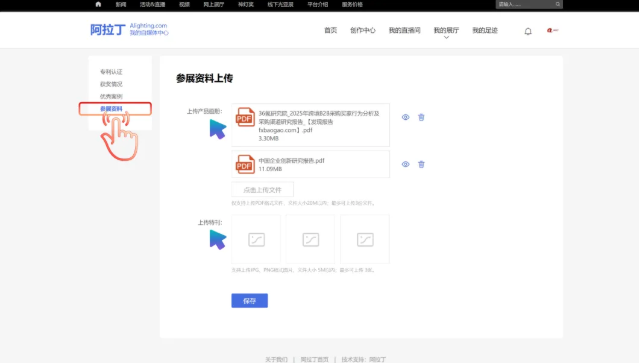The height and width of the screenshot is (363, 639).
Task: Open 网上展厅 in the top bar
Action: pos(214,4)
